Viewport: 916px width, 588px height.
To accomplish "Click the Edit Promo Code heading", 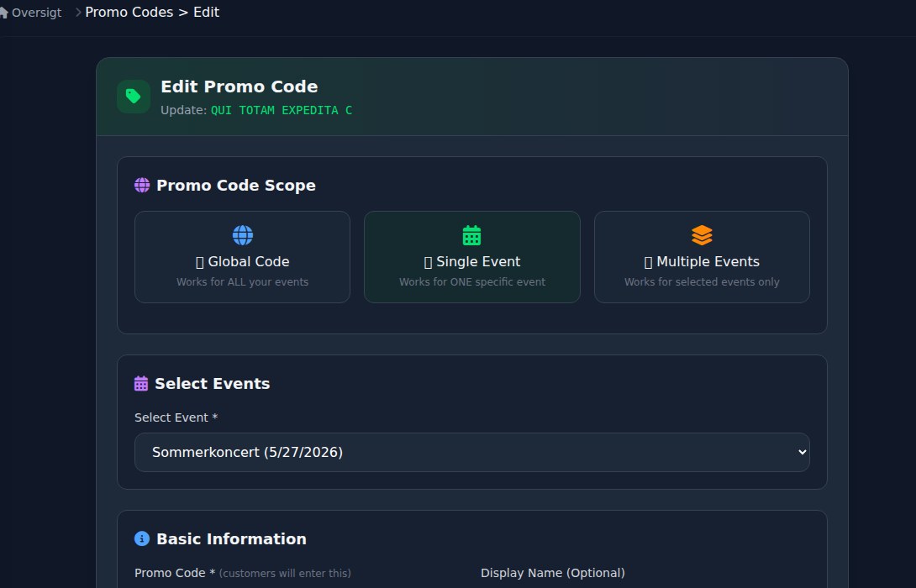I will pyautogui.click(x=239, y=87).
